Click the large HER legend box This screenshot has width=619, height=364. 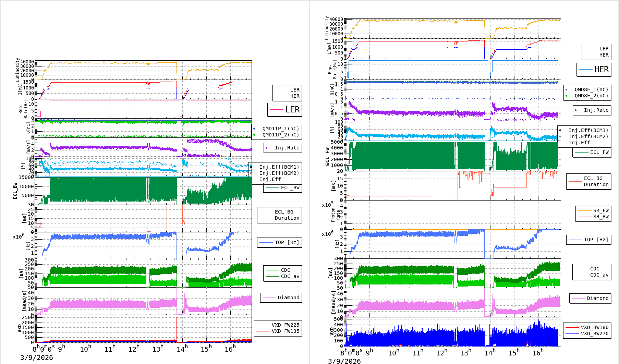click(x=594, y=70)
